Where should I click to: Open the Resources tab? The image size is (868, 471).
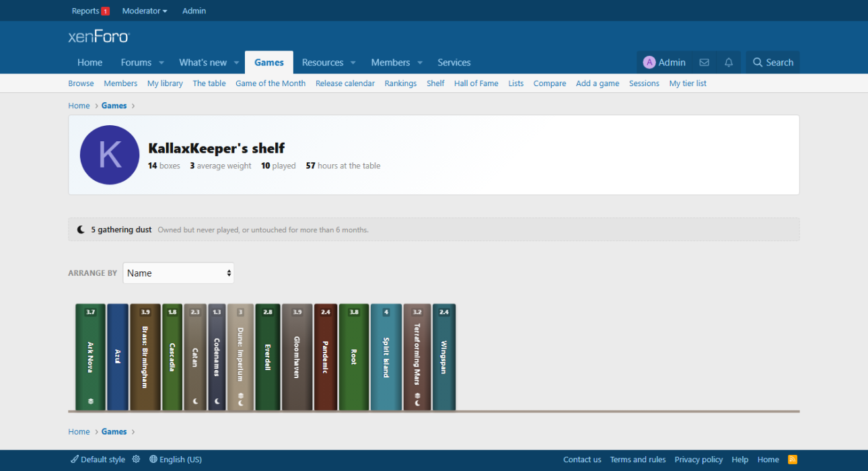[x=322, y=63]
